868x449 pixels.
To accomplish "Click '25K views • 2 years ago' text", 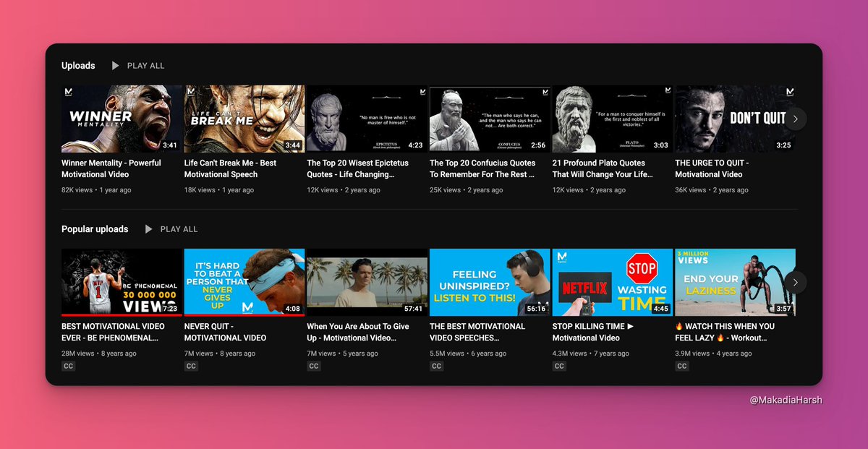I will (467, 190).
